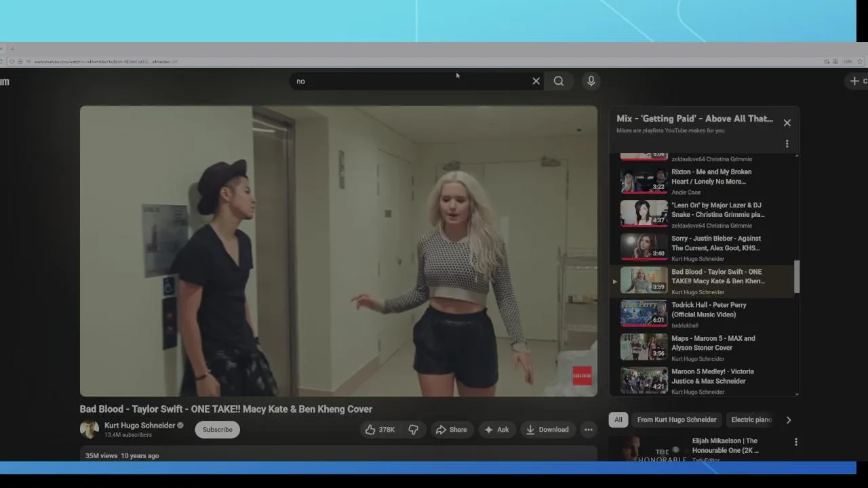Viewport: 868px width, 488px height.
Task: Dislike the Bad Blood video
Action: [413, 430]
